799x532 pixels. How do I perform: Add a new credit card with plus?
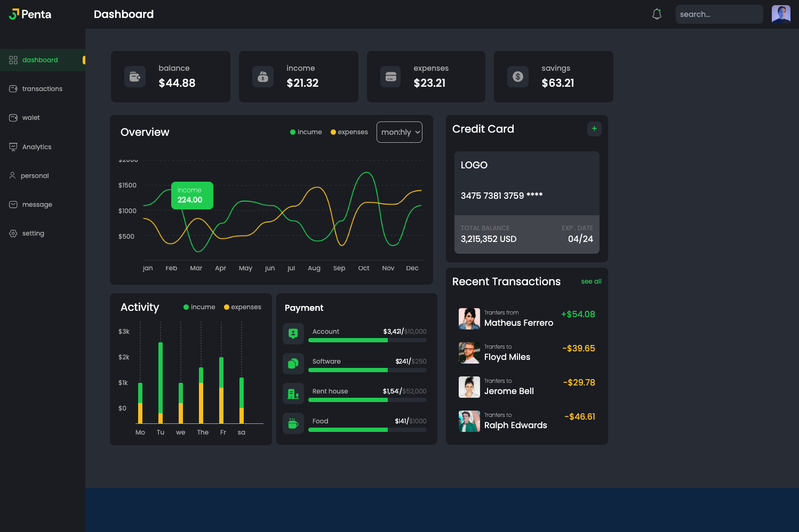(x=594, y=129)
